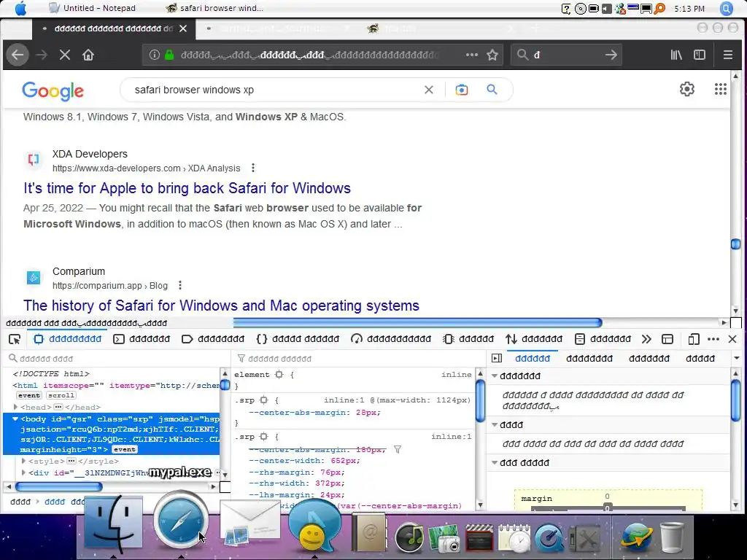Open the page actions three-dot menu in the address bar
The height and width of the screenshot is (560, 747).
coord(472,55)
